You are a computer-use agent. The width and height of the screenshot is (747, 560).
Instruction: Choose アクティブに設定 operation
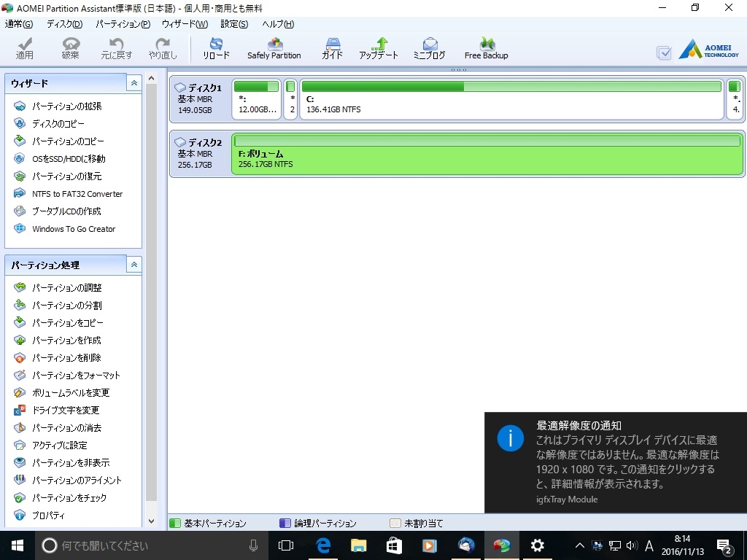50,446
